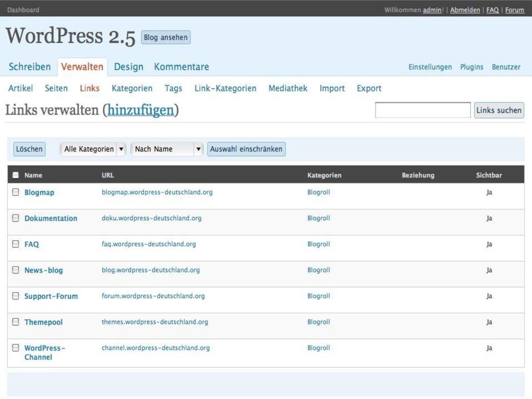Click the hinzufügen link in heading

[140, 110]
